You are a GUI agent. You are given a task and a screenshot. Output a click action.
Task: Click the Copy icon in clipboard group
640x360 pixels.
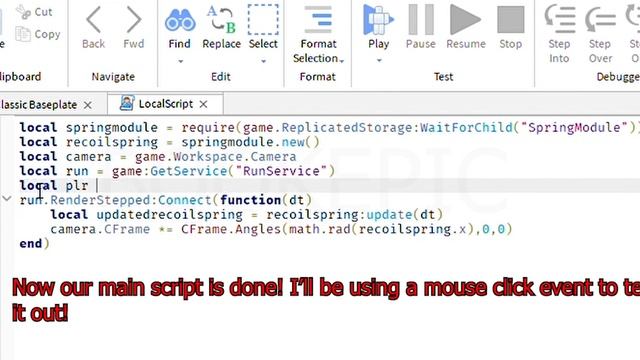[x=23, y=34]
